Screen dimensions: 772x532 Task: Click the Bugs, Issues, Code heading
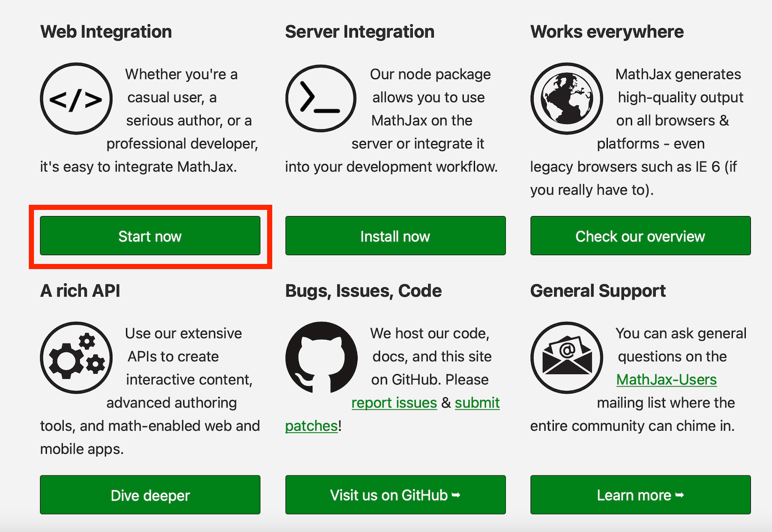tap(363, 291)
